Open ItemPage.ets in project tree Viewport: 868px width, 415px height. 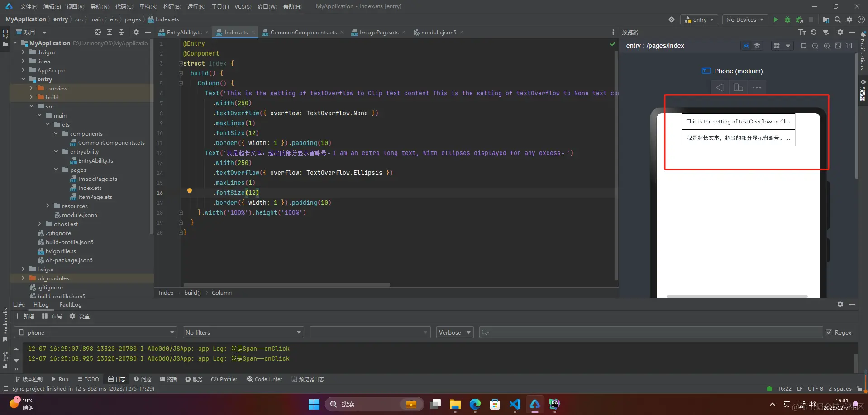(x=95, y=197)
